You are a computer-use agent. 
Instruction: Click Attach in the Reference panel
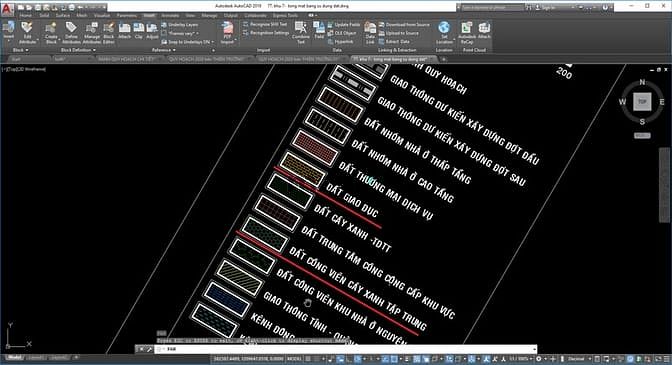coord(124,31)
